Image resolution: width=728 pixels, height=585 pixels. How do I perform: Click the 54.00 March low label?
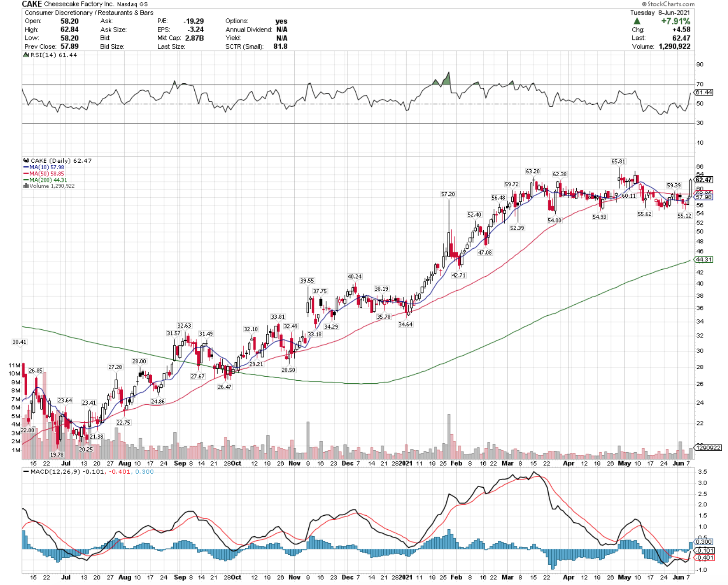coord(554,220)
